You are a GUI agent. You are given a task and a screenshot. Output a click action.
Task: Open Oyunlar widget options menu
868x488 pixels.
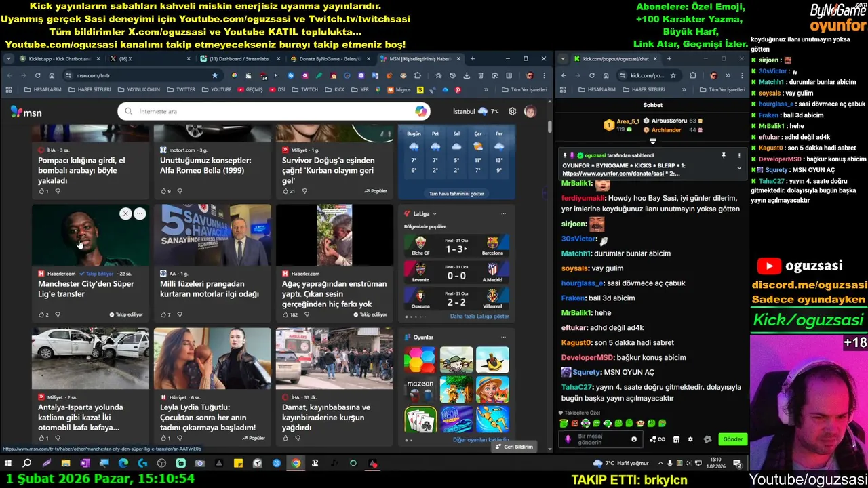pyautogui.click(x=503, y=337)
